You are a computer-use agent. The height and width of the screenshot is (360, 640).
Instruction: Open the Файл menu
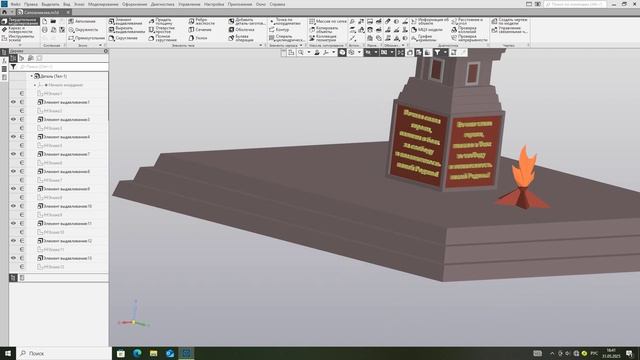point(15,4)
